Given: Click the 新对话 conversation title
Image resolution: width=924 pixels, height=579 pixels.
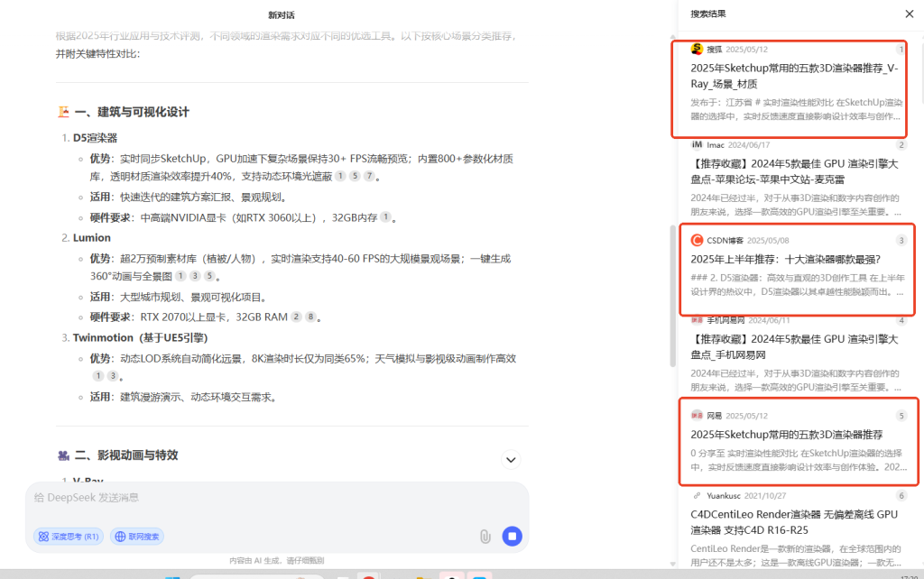Looking at the screenshot, I should pyautogui.click(x=282, y=15).
